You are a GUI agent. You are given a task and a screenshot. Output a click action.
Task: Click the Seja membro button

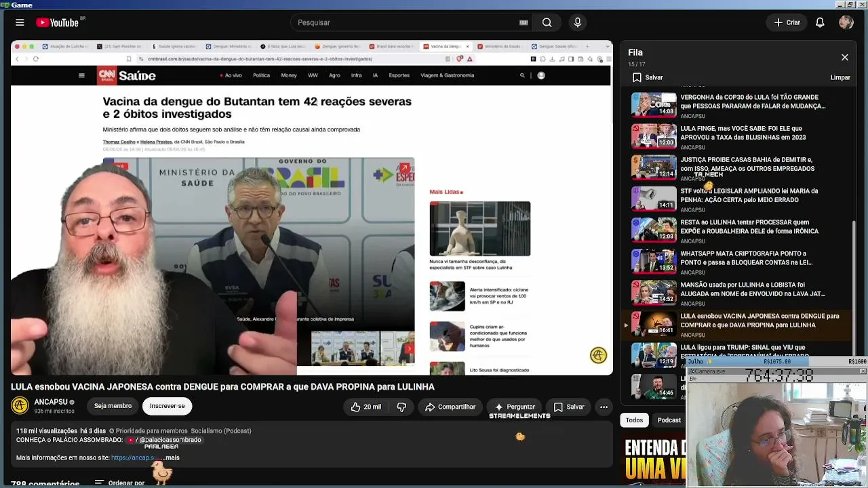pos(113,406)
